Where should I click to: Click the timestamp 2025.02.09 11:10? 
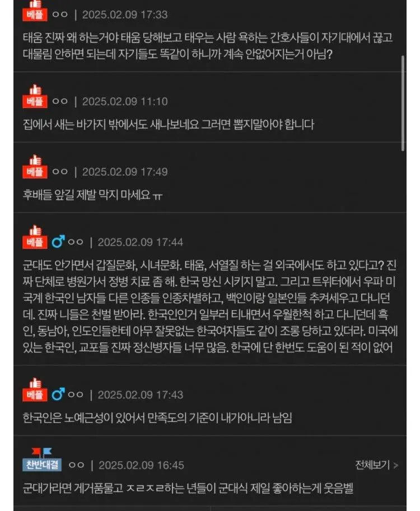point(125,101)
